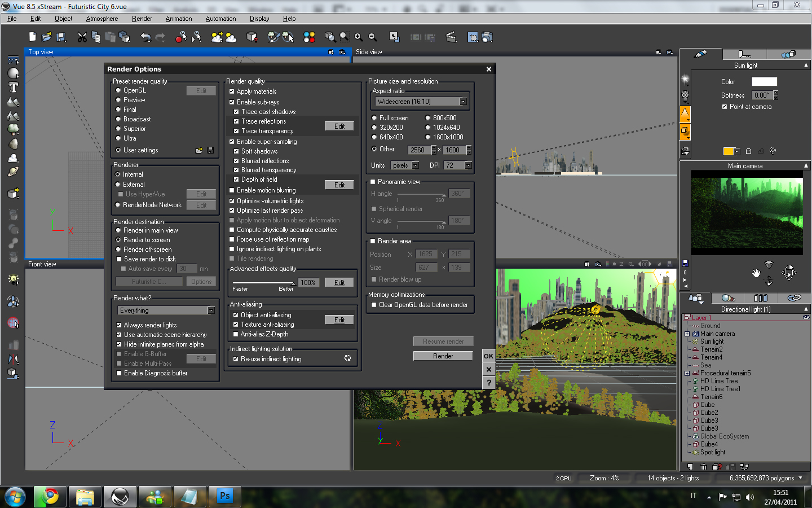
Task: Click the save user settings disk icon
Action: click(x=210, y=150)
